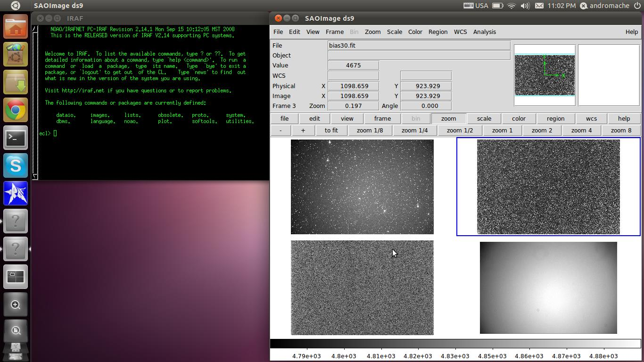Screen dimensions: 644x362
Task: Open the Frame menu in ds9
Action: pyautogui.click(x=334, y=32)
